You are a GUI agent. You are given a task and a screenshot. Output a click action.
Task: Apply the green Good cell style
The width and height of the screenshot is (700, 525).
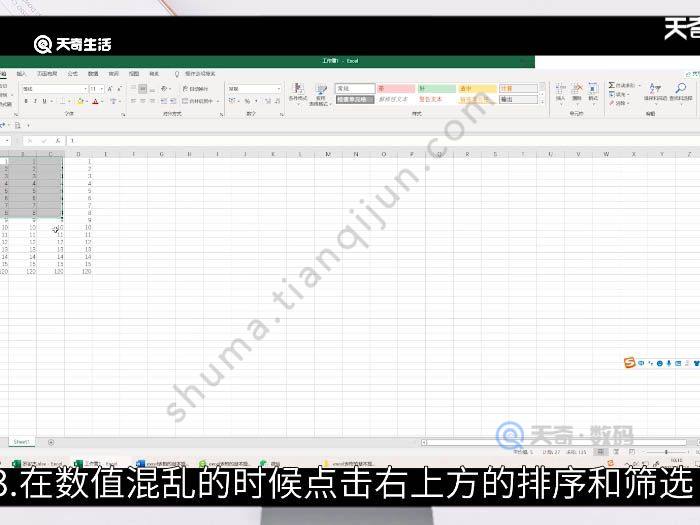tap(437, 88)
